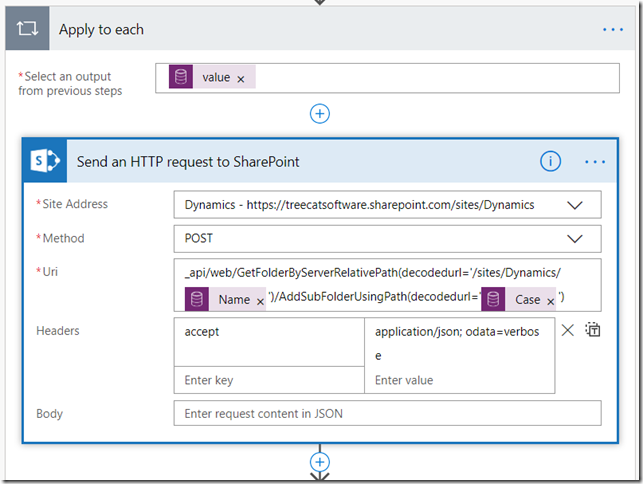The image size is (643, 484).
Task: Click the accept header key field
Action: (x=268, y=333)
